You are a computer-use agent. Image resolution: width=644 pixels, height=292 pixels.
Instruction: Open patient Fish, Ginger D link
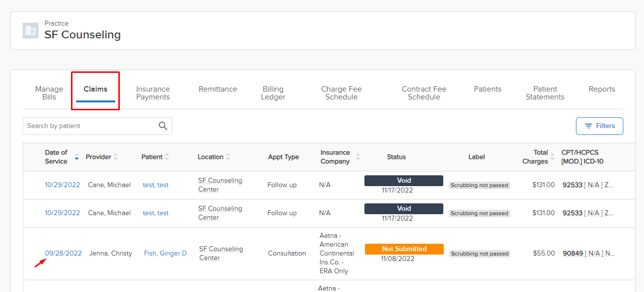(165, 254)
